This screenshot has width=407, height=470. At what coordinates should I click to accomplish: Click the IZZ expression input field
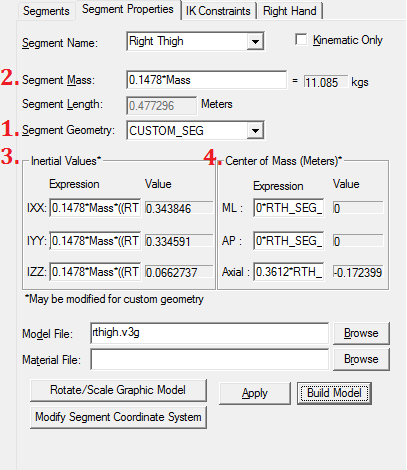click(95, 272)
